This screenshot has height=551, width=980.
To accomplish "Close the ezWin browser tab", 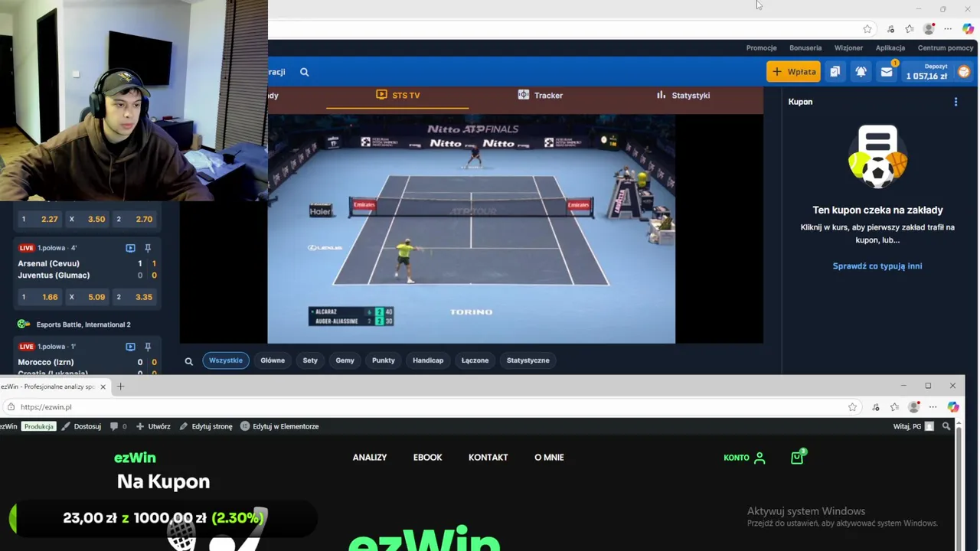I will (x=103, y=386).
